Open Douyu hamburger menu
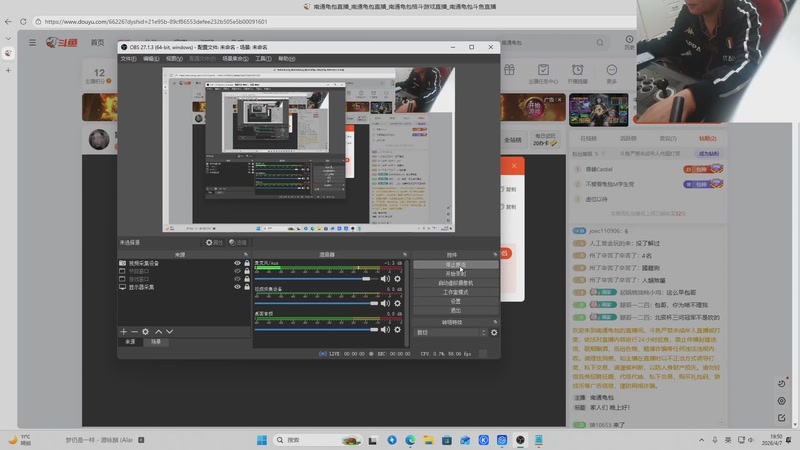The image size is (800, 450). (x=33, y=42)
